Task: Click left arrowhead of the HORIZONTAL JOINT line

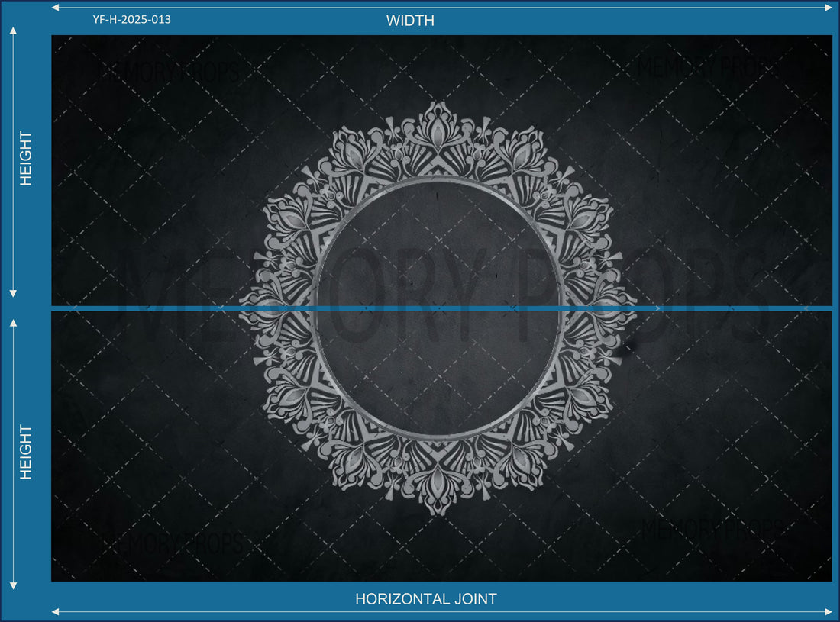Action: 55,611
